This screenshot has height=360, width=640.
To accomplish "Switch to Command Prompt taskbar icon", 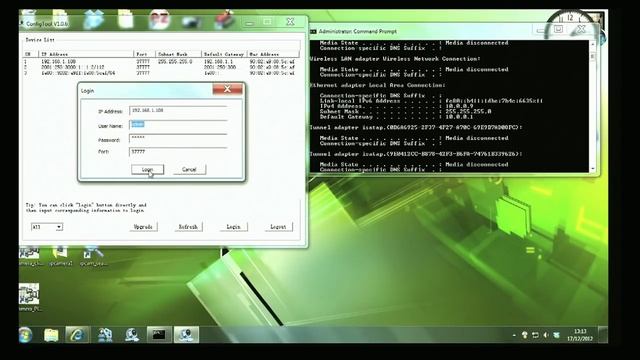I will point(159,335).
